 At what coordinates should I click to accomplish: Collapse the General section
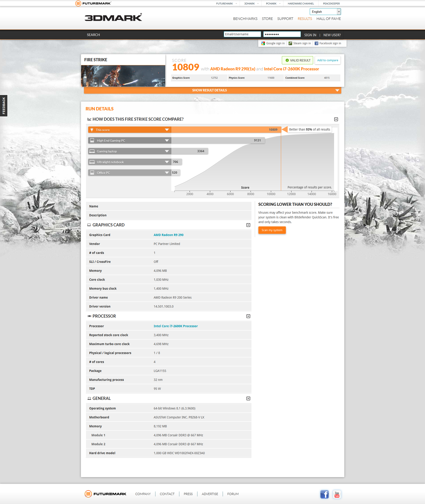coord(248,398)
